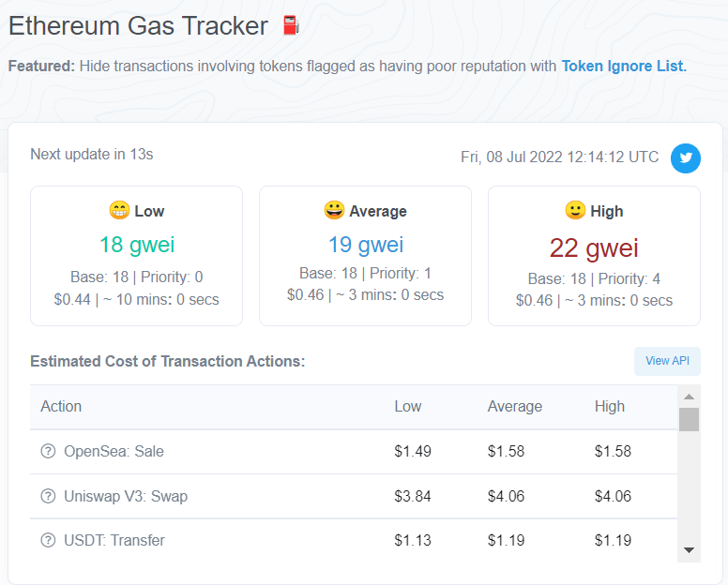Open the Token Ignore List link
This screenshot has width=728, height=585.
(624, 67)
